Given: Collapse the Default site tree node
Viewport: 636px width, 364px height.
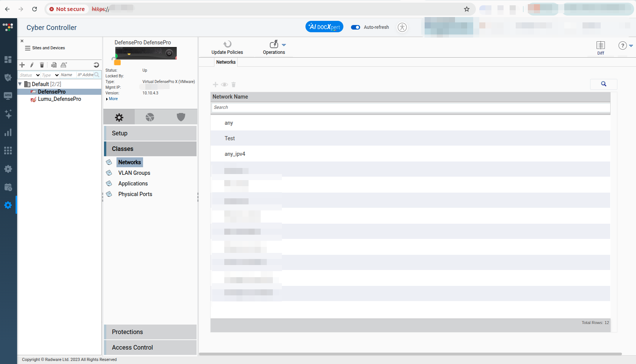Looking at the screenshot, I should [20, 84].
